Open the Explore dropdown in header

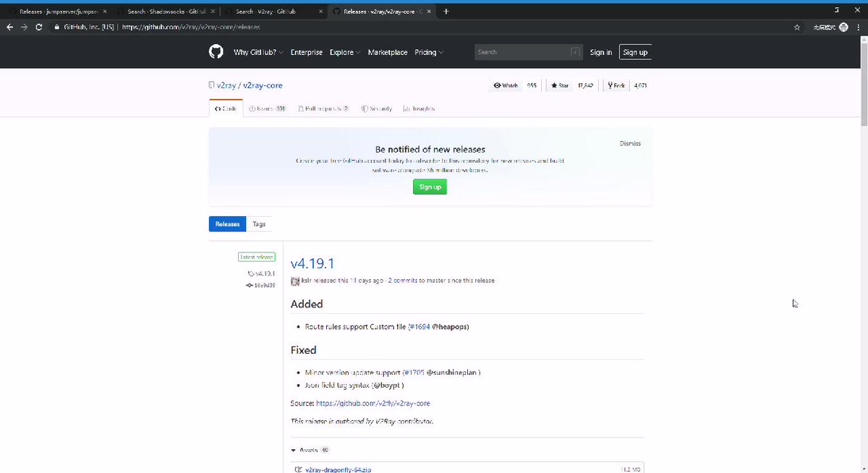pyautogui.click(x=345, y=52)
